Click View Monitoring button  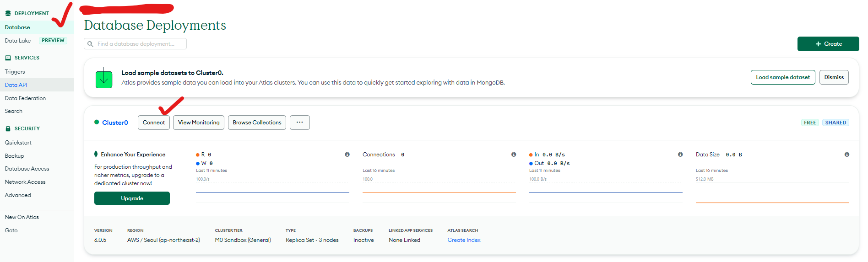pos(199,123)
